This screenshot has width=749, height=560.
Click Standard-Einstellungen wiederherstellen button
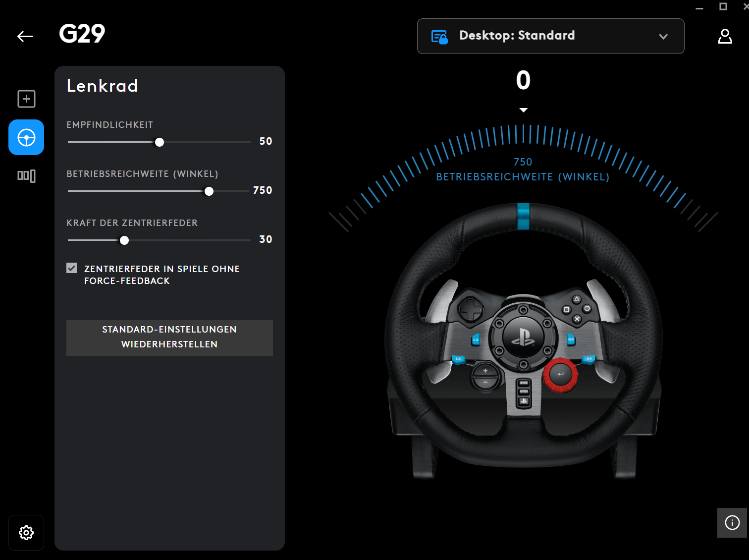(x=169, y=337)
